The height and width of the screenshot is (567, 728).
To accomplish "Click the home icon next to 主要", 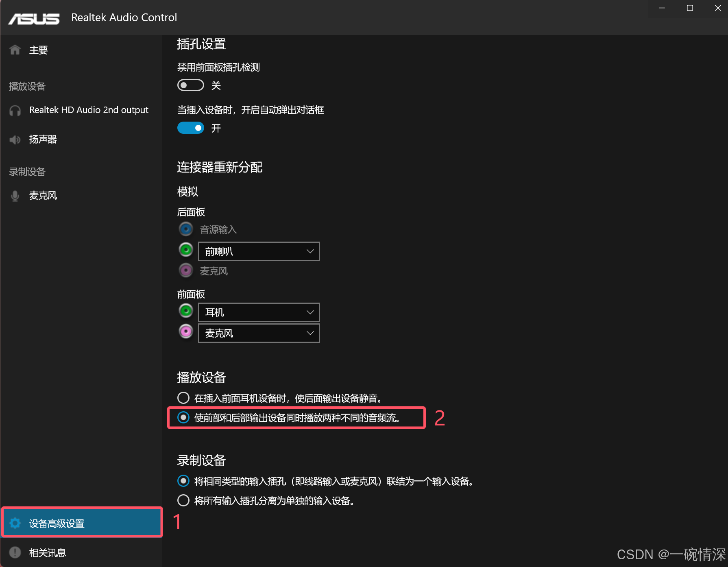I will coord(15,49).
